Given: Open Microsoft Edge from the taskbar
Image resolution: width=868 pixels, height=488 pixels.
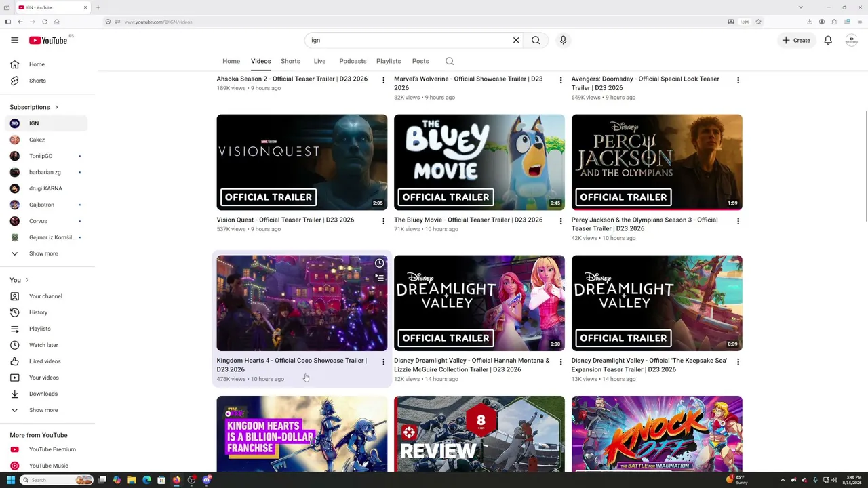Looking at the screenshot, I should [x=146, y=480].
